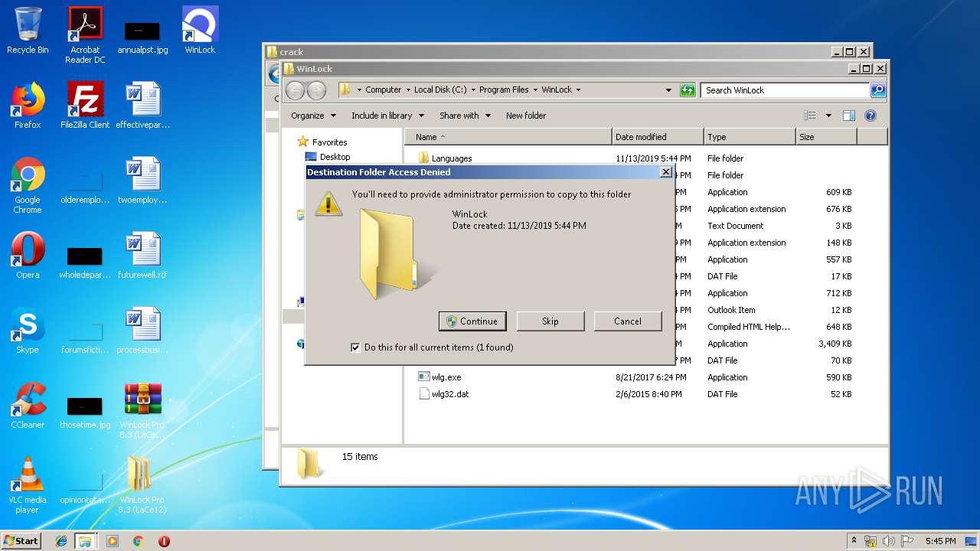Viewport: 980px width, 551px height.
Task: Refresh the WinLock folder view
Action: coord(688,90)
